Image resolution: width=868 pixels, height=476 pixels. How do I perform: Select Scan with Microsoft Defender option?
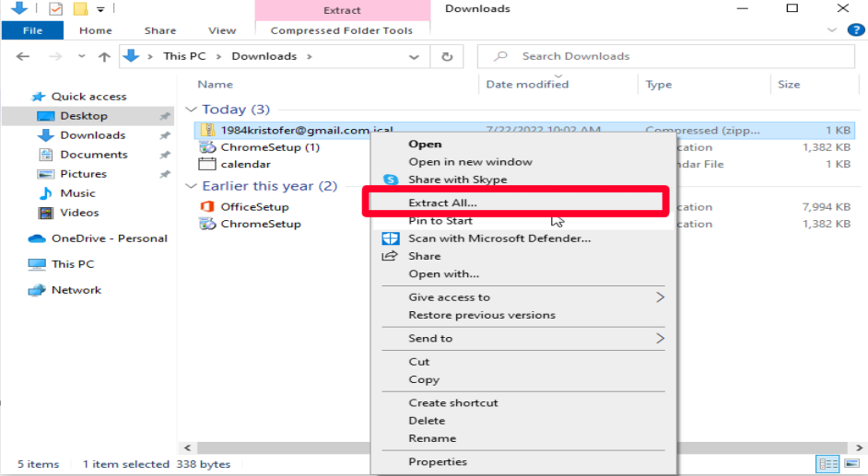499,238
